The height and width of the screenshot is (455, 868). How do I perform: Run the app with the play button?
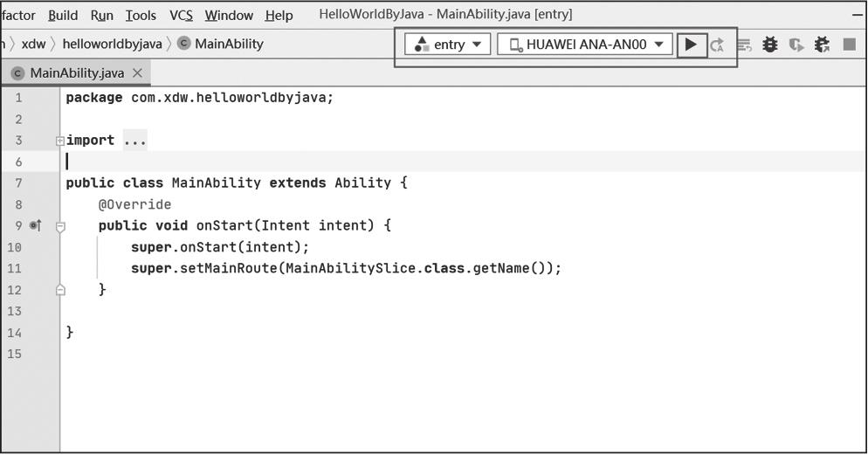point(692,45)
